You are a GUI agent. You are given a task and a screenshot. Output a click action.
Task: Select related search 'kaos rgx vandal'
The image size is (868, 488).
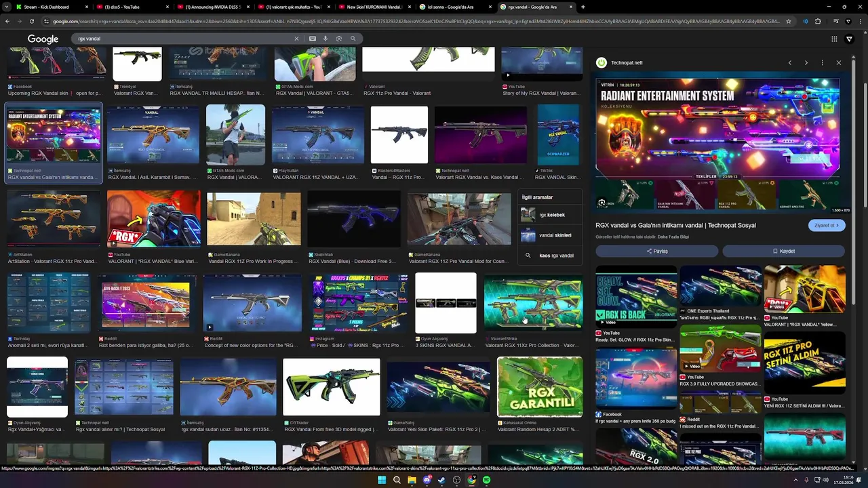(550, 256)
